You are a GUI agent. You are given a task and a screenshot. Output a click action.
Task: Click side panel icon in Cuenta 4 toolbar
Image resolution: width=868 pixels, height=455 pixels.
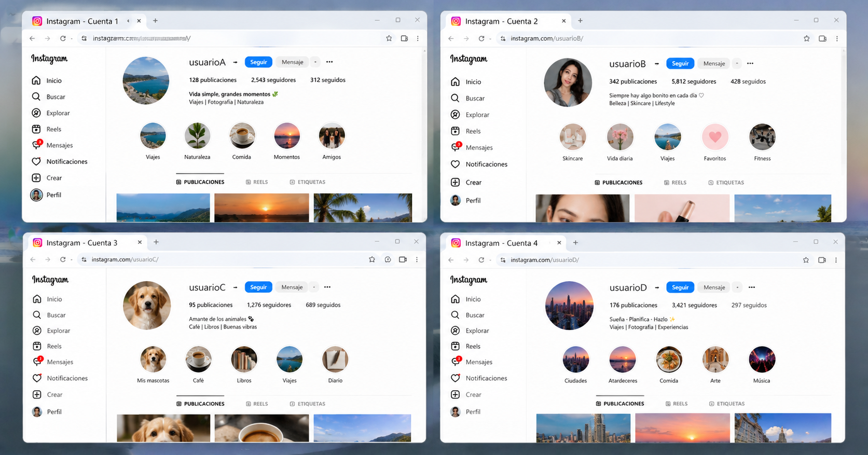(x=822, y=260)
